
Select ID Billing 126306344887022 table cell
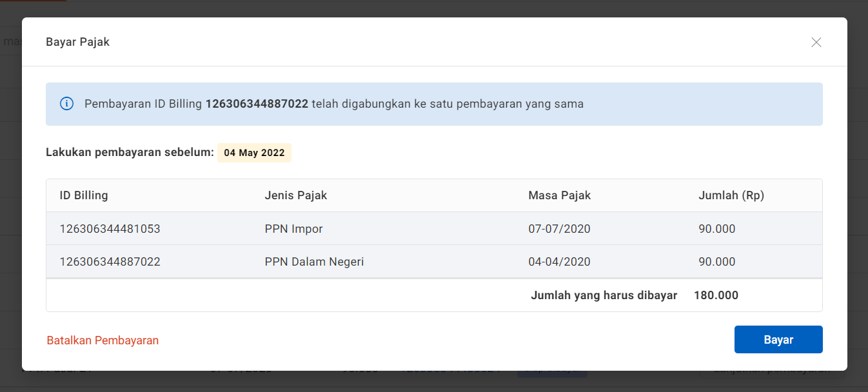110,262
